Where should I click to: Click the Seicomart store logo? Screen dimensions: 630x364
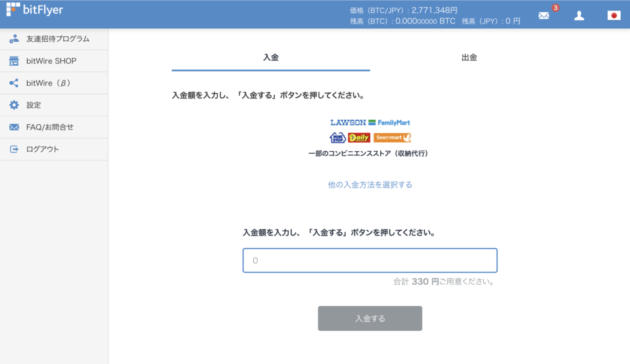pos(392,137)
